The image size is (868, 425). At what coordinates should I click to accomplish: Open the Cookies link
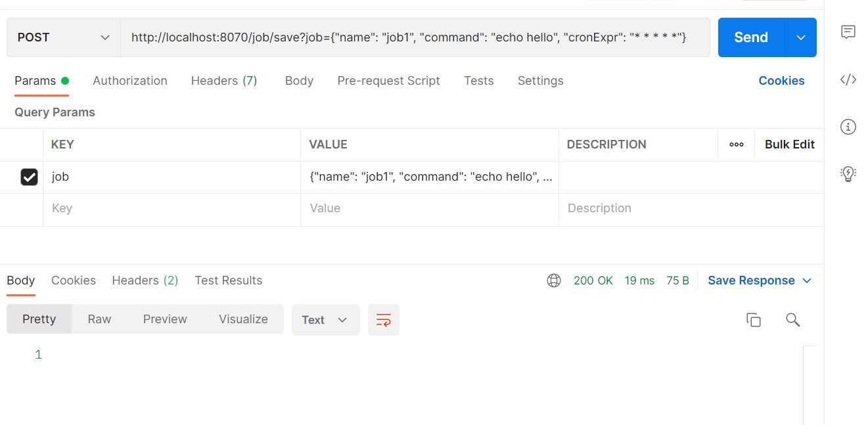click(781, 81)
